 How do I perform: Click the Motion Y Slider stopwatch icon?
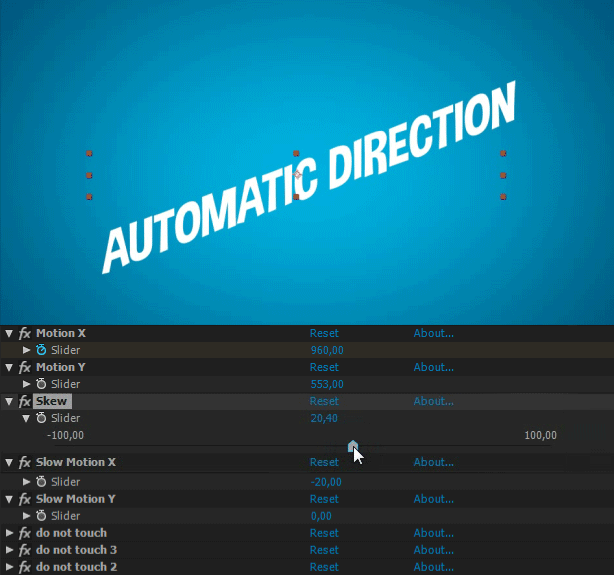(x=41, y=384)
